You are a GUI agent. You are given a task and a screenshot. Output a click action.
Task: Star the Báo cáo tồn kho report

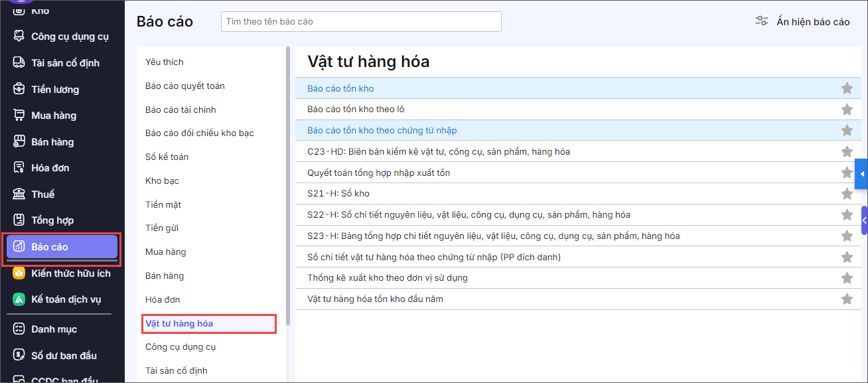[847, 88]
